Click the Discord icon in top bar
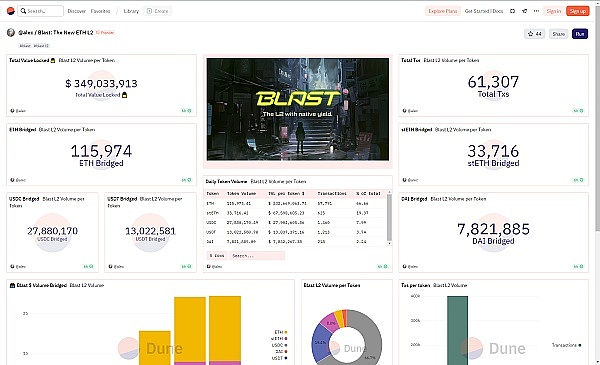 pyautogui.click(x=512, y=11)
